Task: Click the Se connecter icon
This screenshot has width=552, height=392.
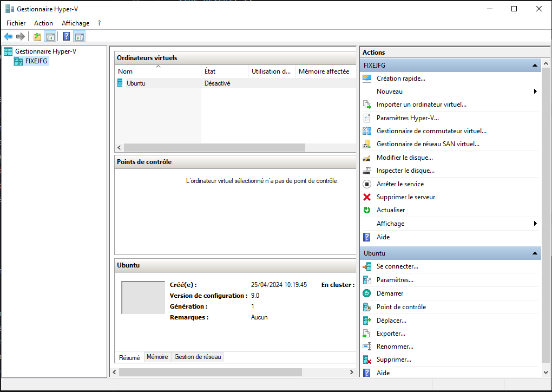Action: (367, 266)
